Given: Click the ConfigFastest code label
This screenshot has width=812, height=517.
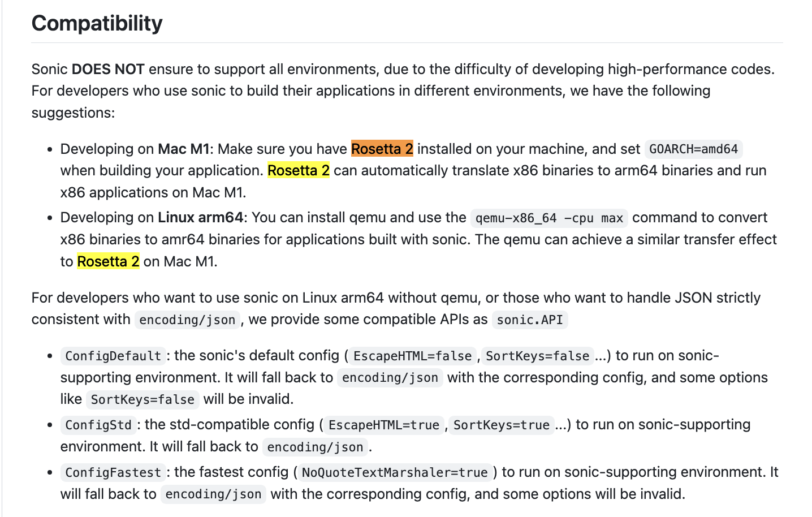Looking at the screenshot, I should [x=113, y=472].
